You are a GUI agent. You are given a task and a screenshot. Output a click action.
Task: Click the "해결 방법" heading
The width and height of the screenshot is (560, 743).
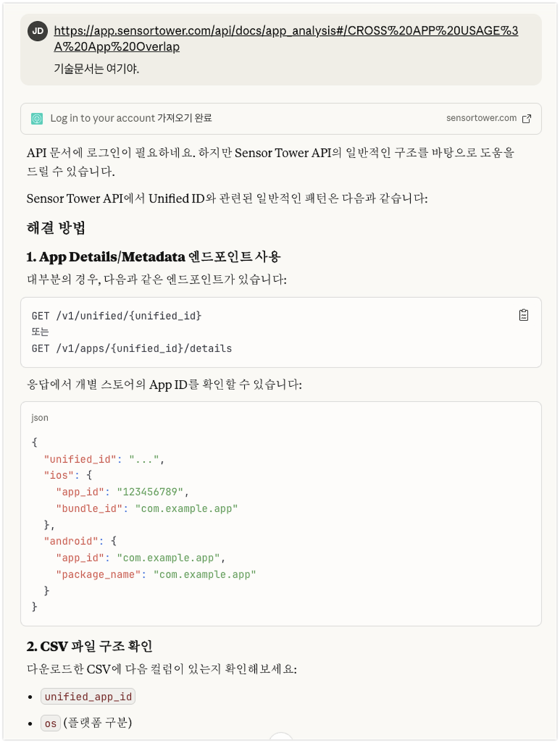(56, 228)
